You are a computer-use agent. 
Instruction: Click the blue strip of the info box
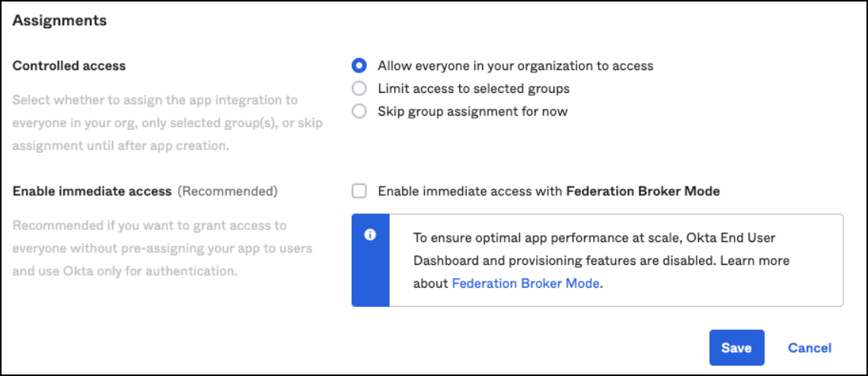(371, 282)
